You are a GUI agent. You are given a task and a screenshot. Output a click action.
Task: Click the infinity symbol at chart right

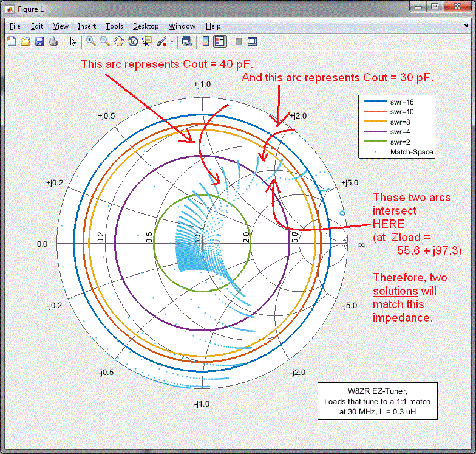[361, 244]
